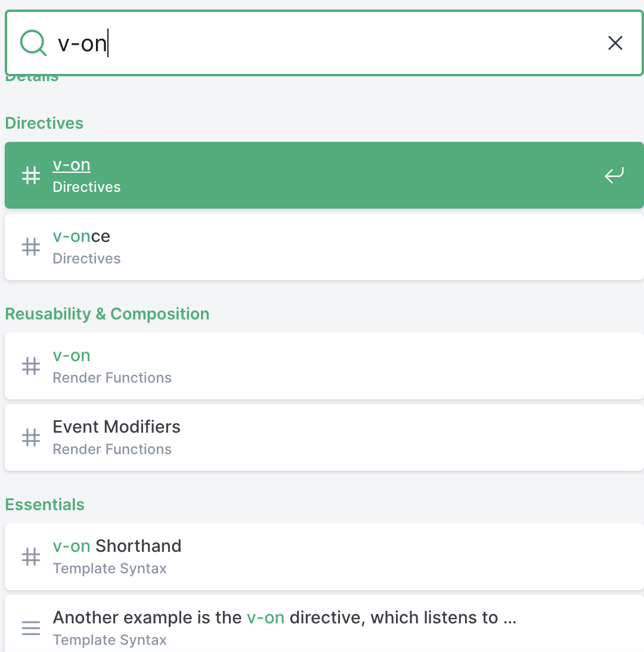Click the enter arrow on the highlighted v-on result
644x652 pixels.
coord(614,175)
